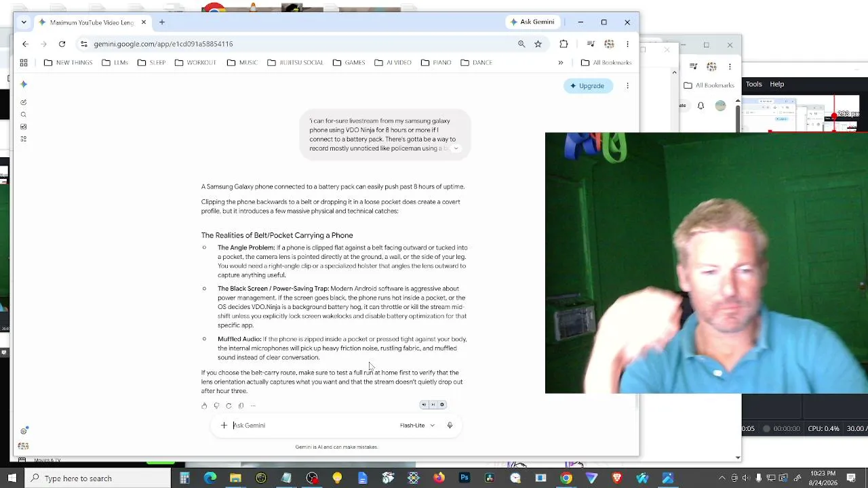This screenshot has height=488, width=868.
Task: Open the Chrome profile avatar
Action: [x=609, y=44]
